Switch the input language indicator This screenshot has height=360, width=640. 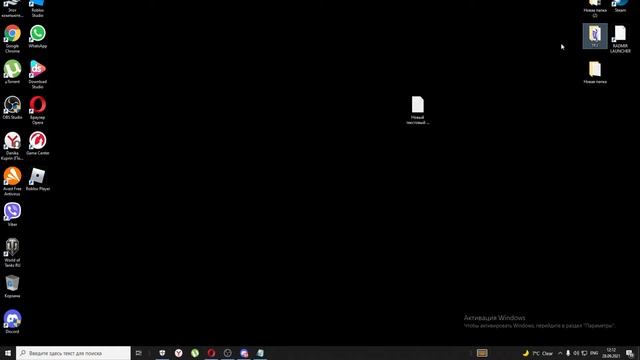[x=594, y=353]
